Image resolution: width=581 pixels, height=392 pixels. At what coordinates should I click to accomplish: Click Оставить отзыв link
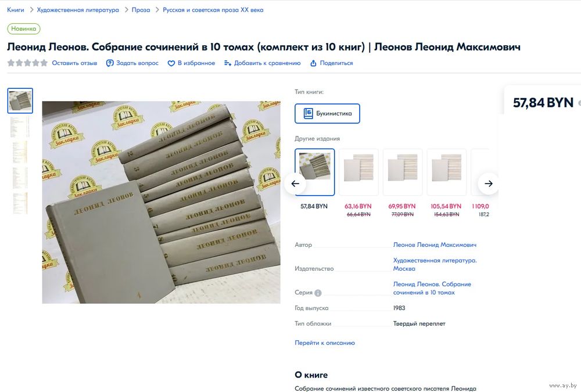pos(74,63)
